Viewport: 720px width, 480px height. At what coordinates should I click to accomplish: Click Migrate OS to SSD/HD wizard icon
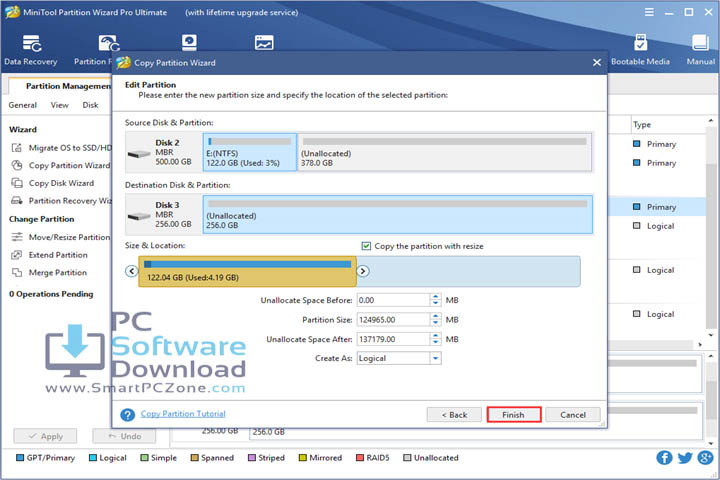tap(17, 147)
